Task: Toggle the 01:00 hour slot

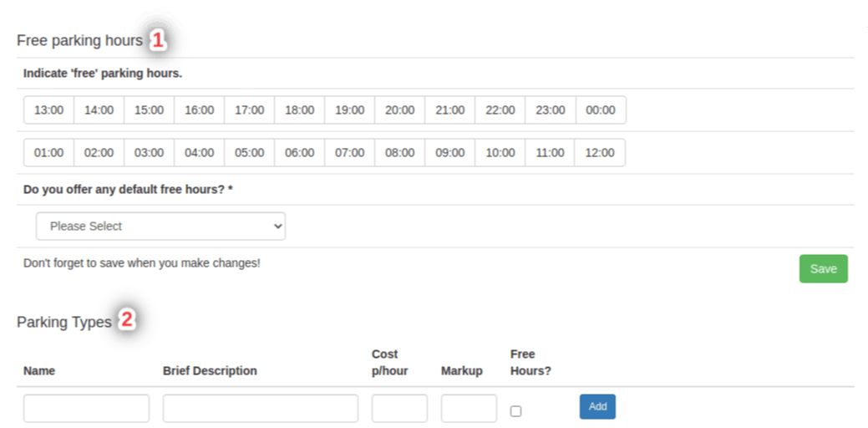Action: [x=48, y=153]
